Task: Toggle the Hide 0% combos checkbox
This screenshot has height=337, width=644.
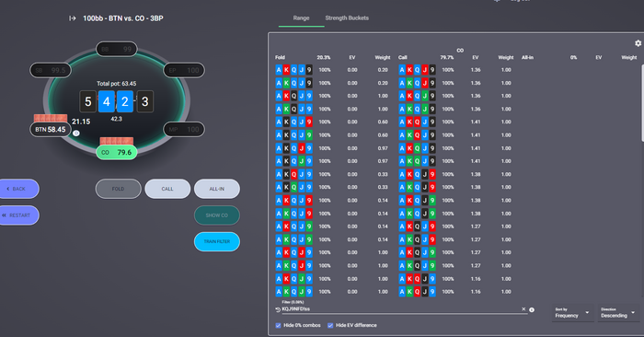Action: tap(278, 325)
